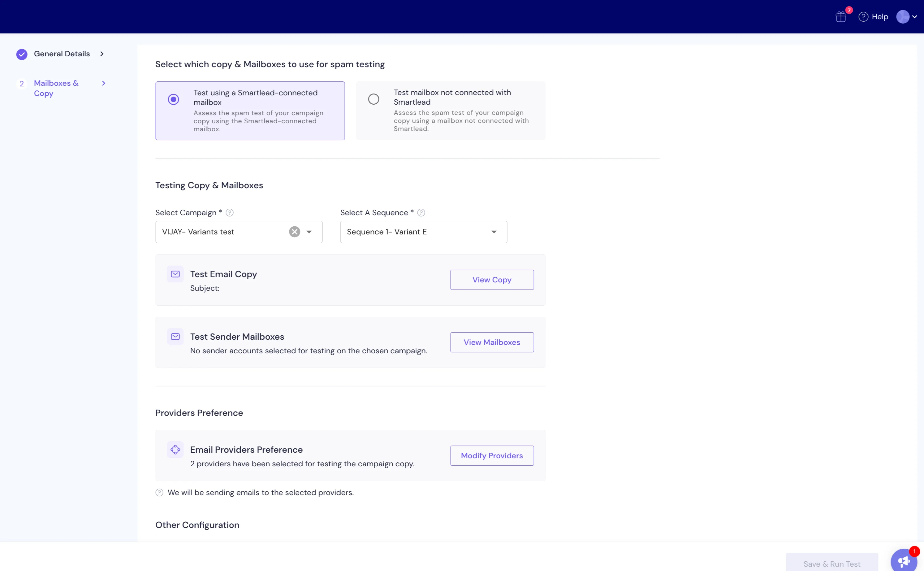Click the Test Sender Mailboxes envelope icon

click(175, 337)
